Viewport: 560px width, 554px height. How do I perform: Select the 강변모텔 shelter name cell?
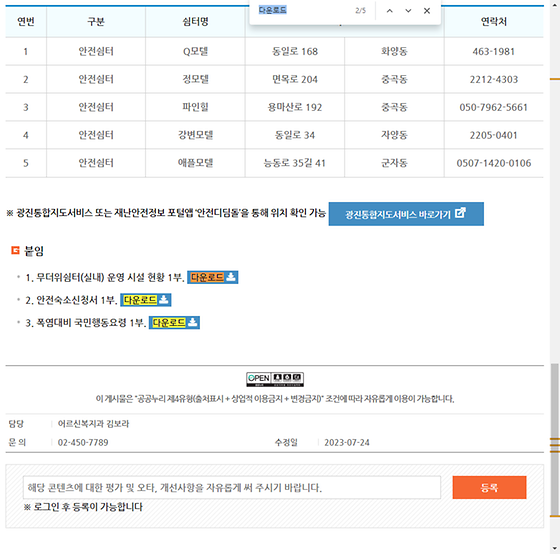[x=195, y=135]
